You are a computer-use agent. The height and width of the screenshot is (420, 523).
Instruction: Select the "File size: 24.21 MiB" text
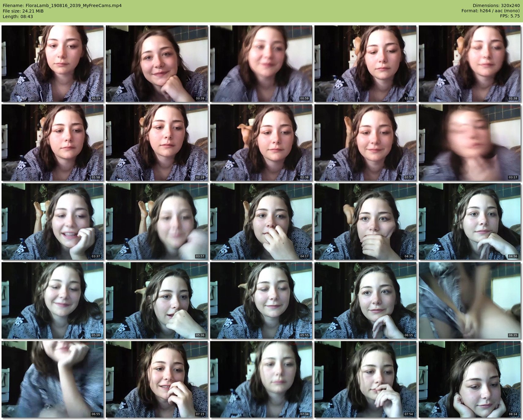pyautogui.click(x=23, y=11)
